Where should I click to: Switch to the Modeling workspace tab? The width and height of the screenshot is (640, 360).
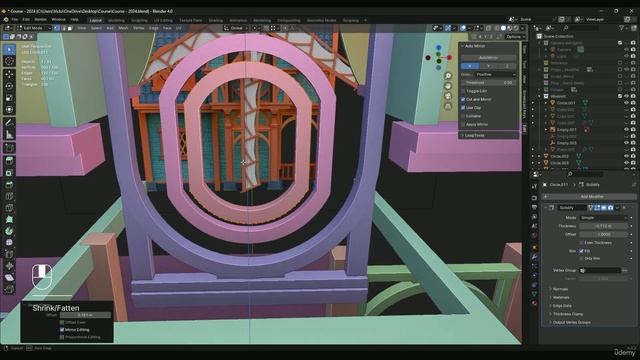coord(116,20)
